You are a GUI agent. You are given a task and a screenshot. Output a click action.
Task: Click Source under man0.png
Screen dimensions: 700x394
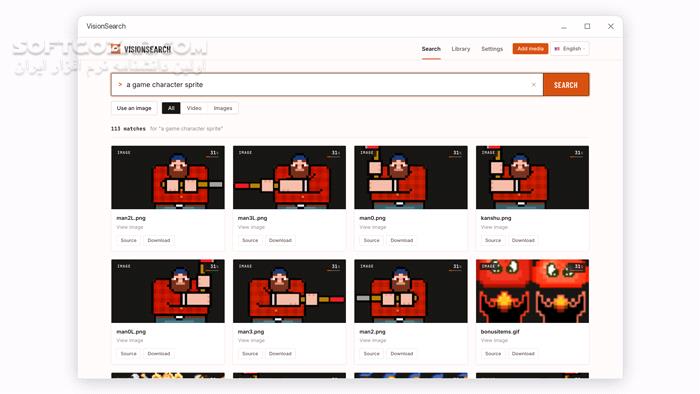pyautogui.click(x=371, y=240)
